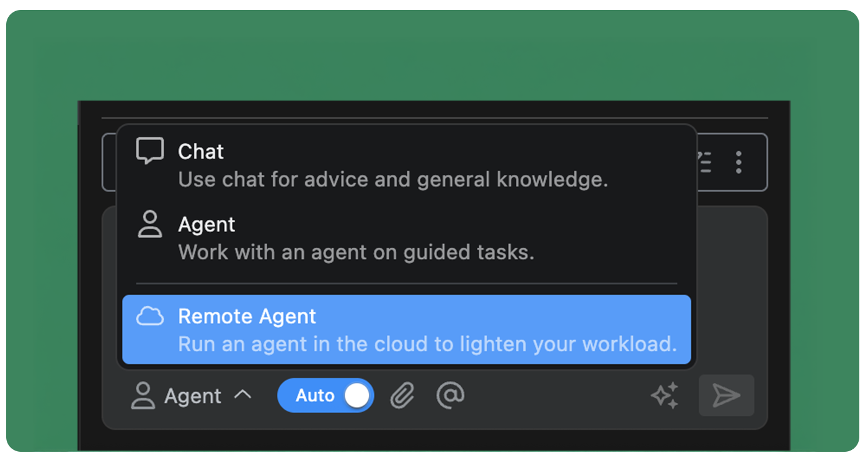Turn off the Auto toggle
The image size is (868, 458).
coord(325,395)
